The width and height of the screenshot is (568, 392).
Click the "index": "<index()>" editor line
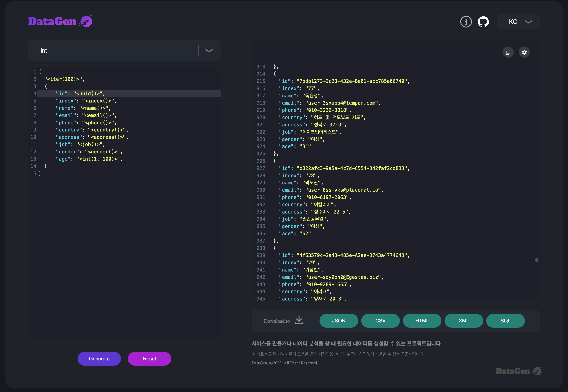(x=86, y=101)
